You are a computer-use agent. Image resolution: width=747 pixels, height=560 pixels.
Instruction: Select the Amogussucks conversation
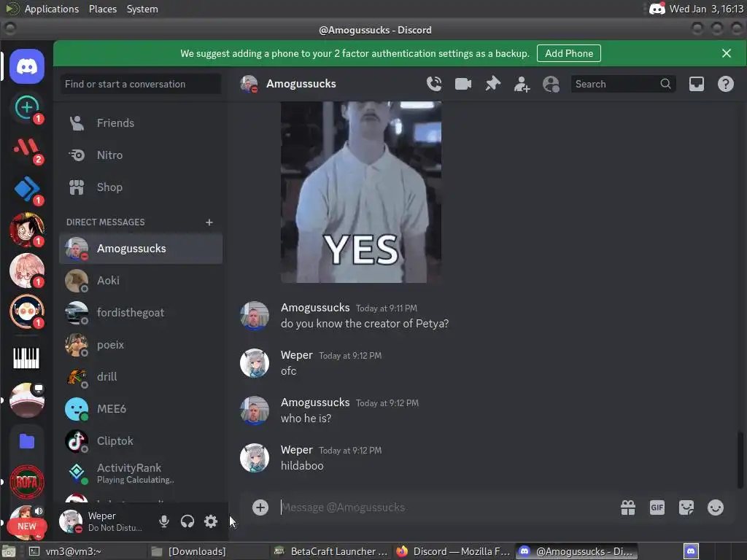(141, 249)
